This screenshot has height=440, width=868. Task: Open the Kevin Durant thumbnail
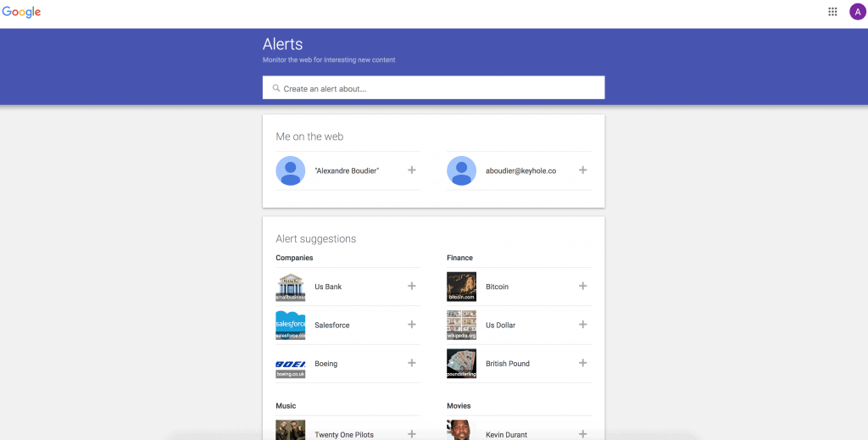pyautogui.click(x=462, y=430)
